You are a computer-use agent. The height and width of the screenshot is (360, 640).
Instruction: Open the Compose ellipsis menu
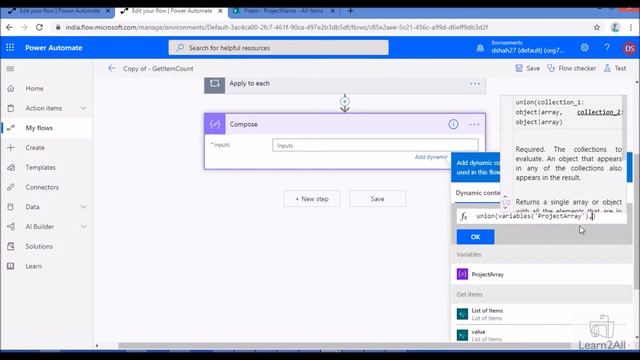474,124
